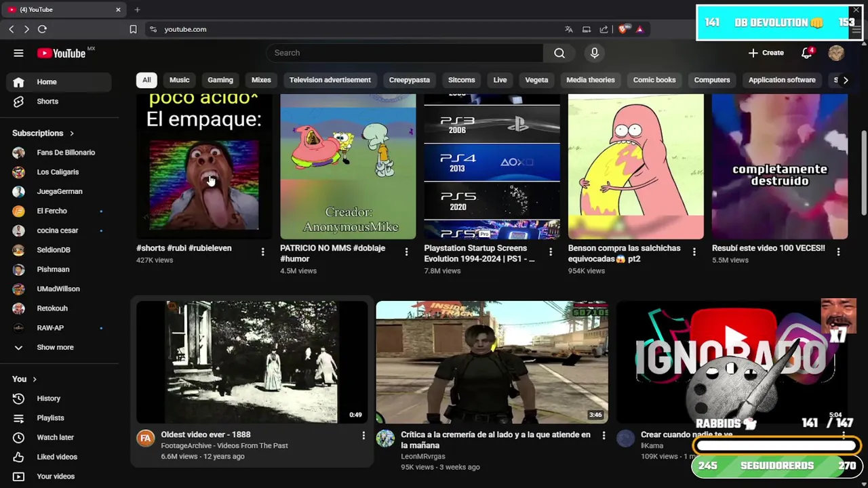This screenshot has height=488, width=868.
Task: Open options for Benson compra las salchichas
Action: (x=694, y=252)
